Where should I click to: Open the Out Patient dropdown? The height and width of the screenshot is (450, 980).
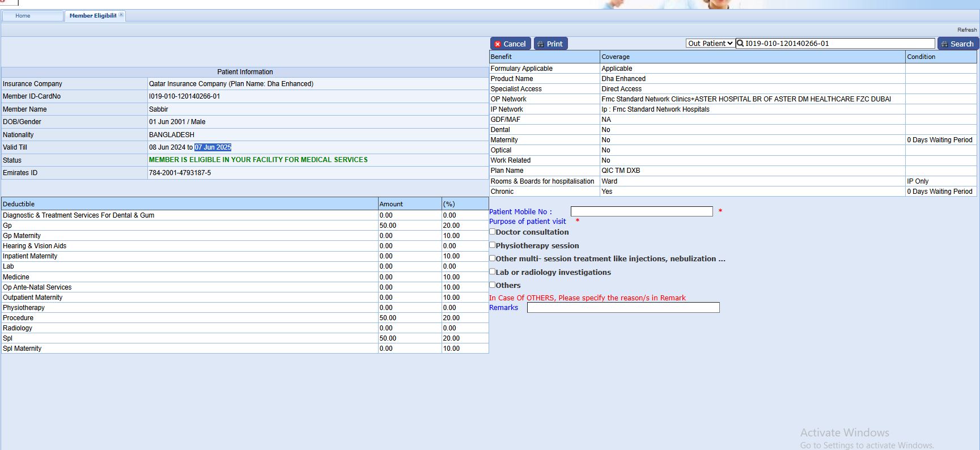click(710, 44)
